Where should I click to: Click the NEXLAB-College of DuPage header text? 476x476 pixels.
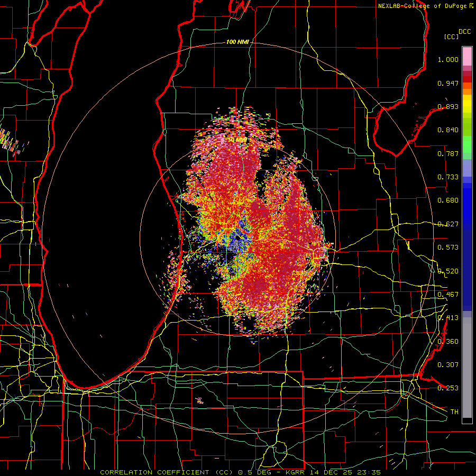(x=425, y=6)
